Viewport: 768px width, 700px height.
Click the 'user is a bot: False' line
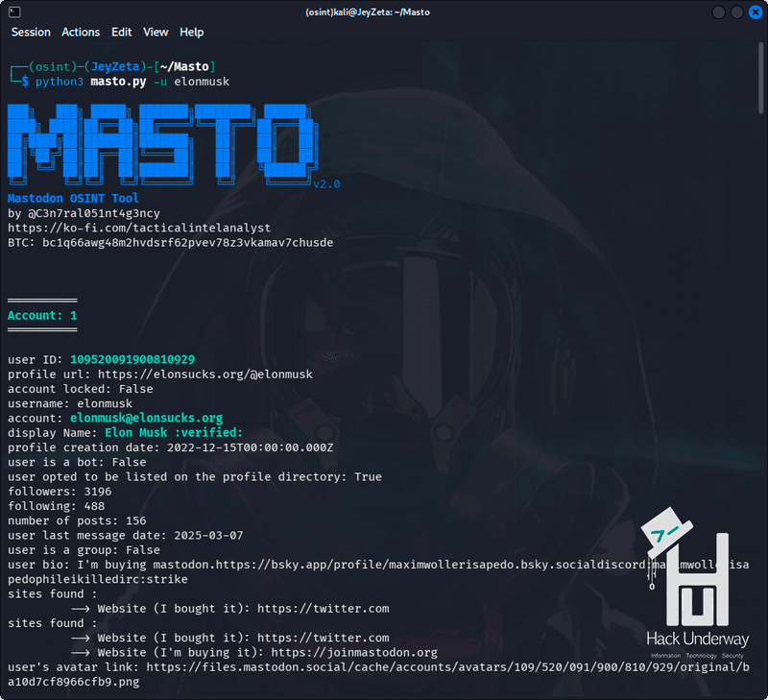pyautogui.click(x=77, y=462)
